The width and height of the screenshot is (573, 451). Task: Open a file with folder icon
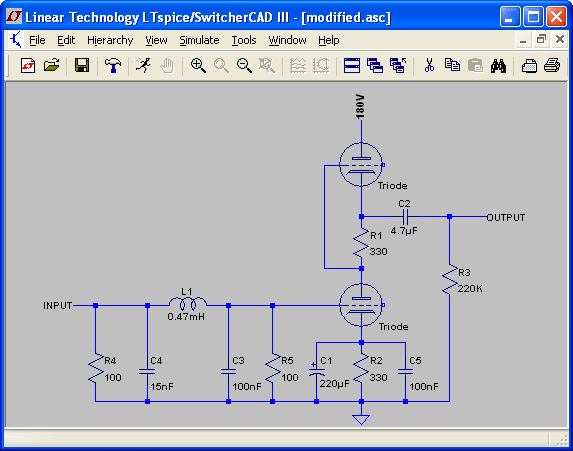(x=52, y=66)
